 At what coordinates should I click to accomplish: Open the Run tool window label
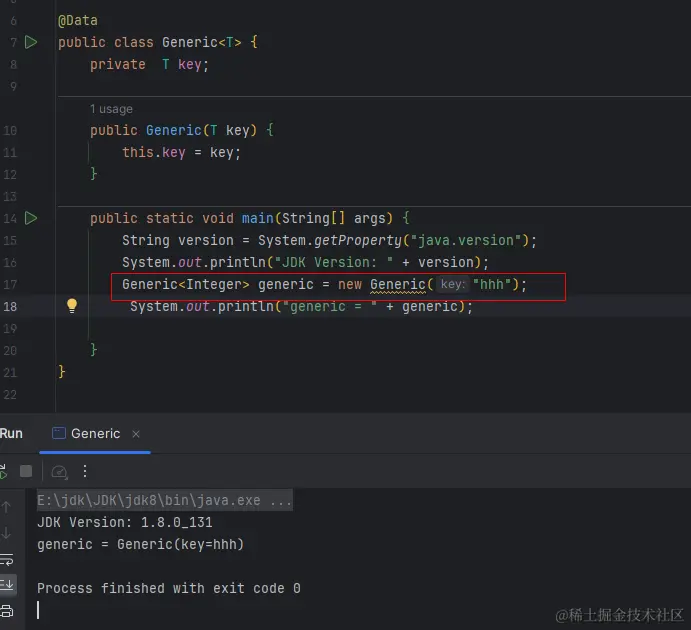(11, 434)
